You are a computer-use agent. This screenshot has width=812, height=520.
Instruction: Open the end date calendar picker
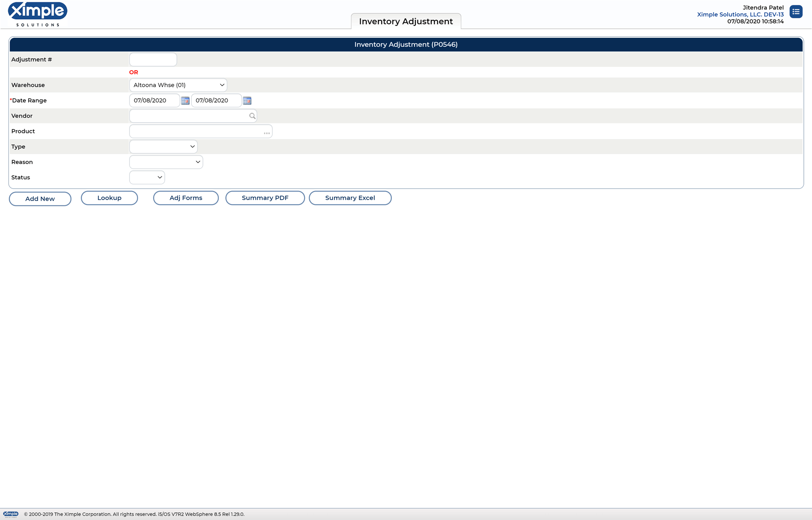click(x=247, y=100)
